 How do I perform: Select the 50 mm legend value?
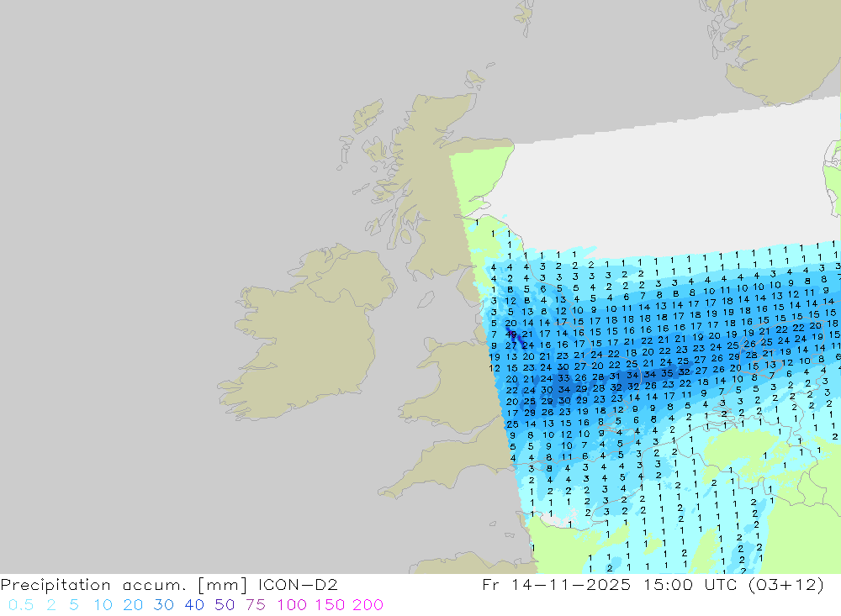[225, 605]
